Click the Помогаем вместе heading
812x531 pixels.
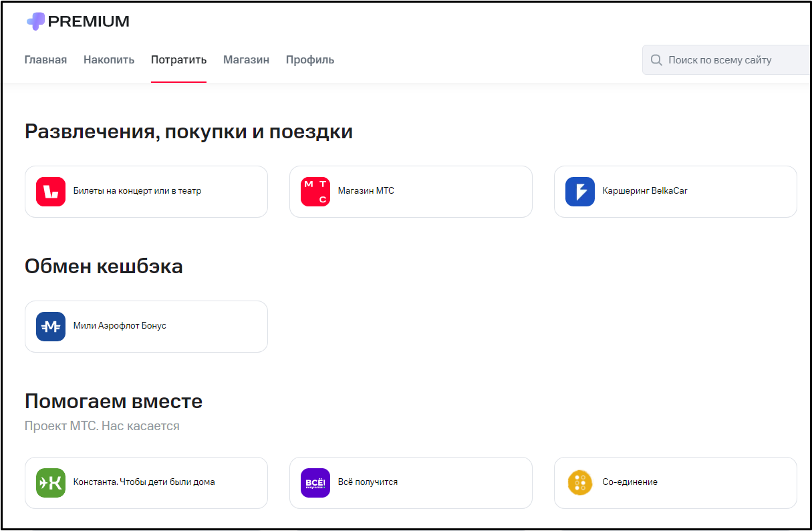(114, 401)
